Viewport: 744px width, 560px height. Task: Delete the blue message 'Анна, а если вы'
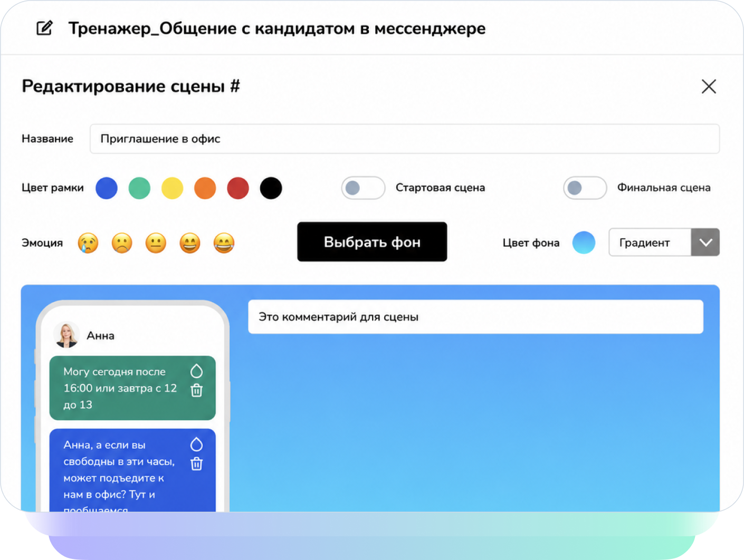(197, 464)
